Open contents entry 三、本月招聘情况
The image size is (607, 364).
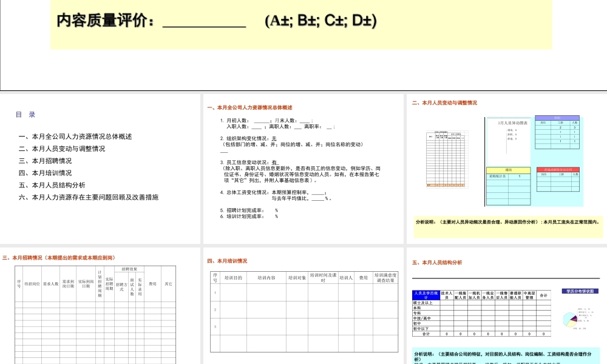point(46,161)
